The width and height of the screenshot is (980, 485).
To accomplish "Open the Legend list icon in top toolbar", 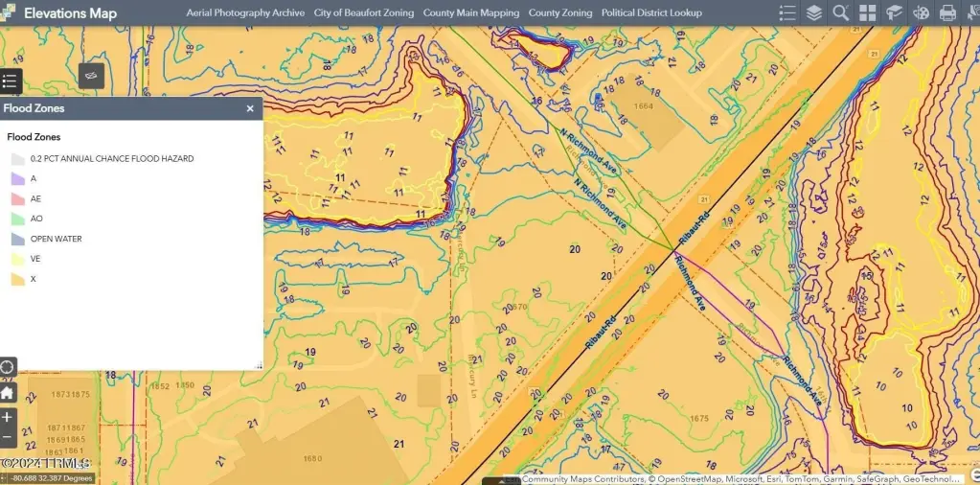I will pyautogui.click(x=787, y=12).
